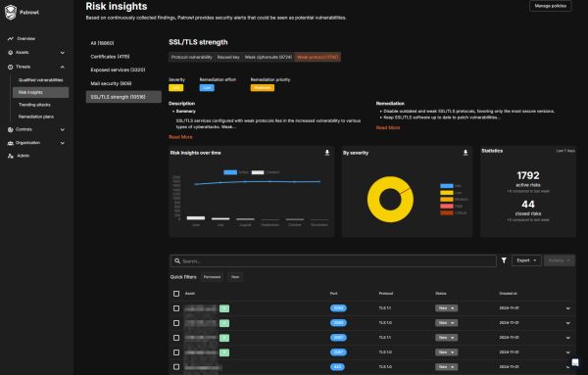Select Exposed services category
The width and height of the screenshot is (588, 375).
coord(118,70)
